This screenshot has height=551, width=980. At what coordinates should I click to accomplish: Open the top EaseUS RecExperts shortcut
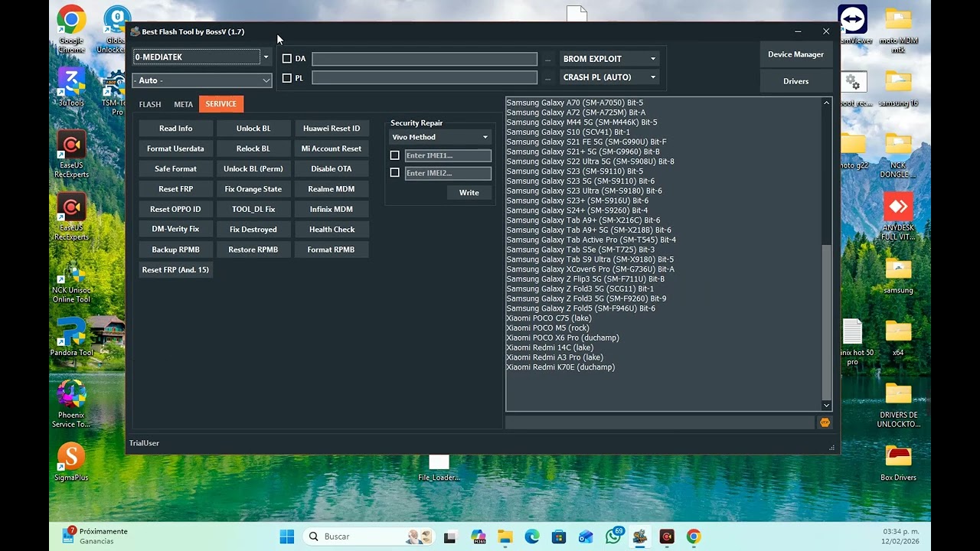tap(71, 154)
